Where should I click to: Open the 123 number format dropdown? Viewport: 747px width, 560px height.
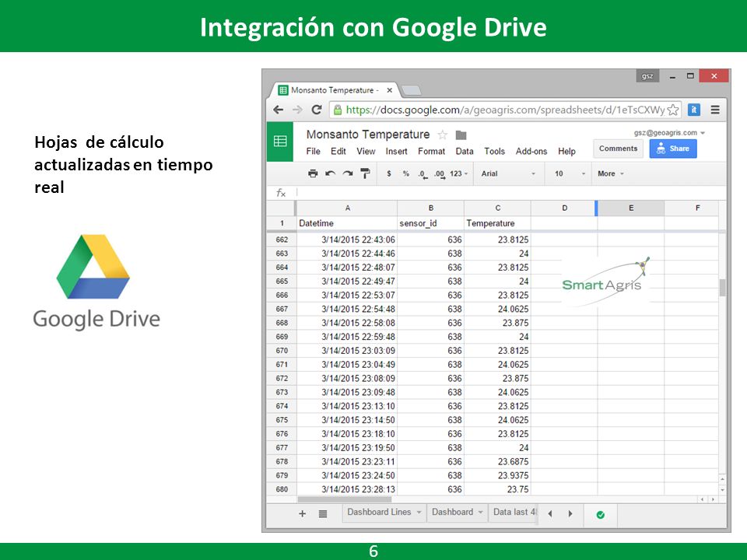click(x=459, y=173)
